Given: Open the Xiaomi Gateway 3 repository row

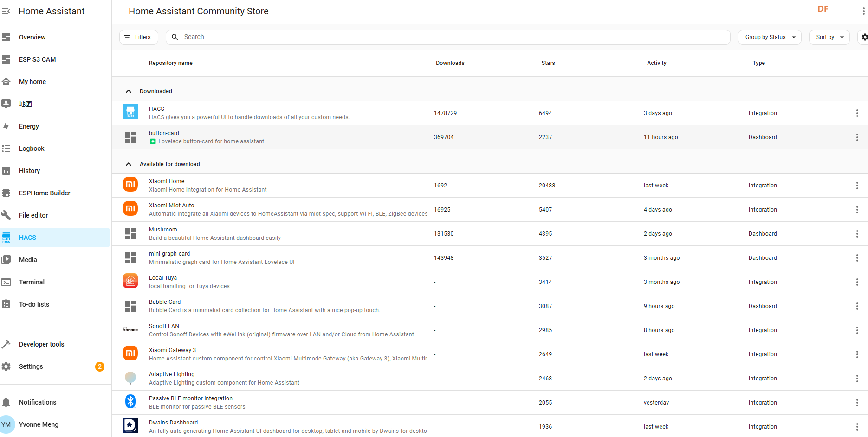Looking at the screenshot, I should point(490,354).
